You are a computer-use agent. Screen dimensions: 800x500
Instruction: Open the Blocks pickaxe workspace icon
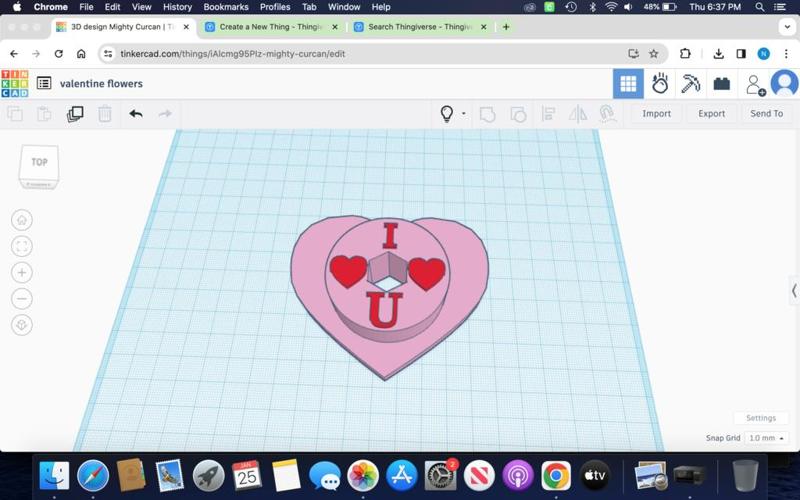[690, 84]
